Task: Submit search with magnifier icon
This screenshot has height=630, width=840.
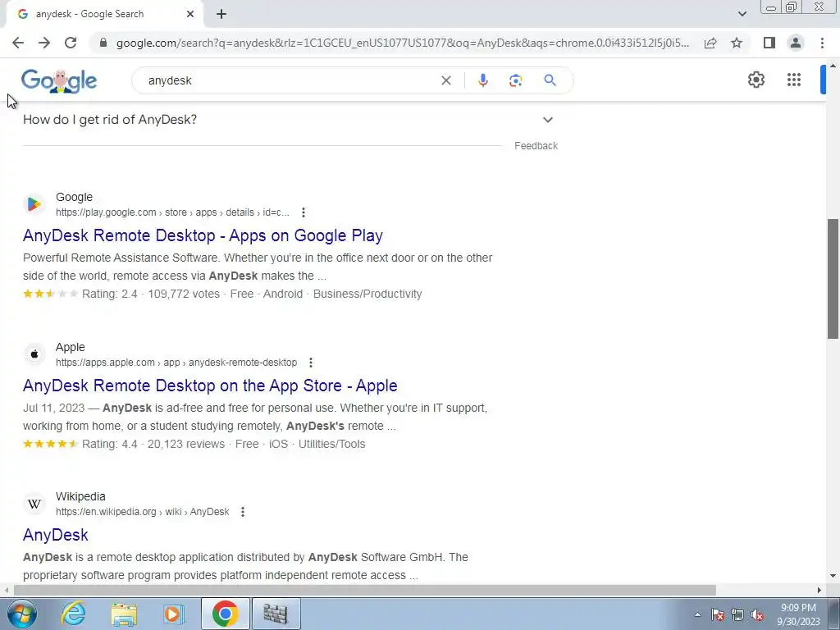Action: [550, 80]
